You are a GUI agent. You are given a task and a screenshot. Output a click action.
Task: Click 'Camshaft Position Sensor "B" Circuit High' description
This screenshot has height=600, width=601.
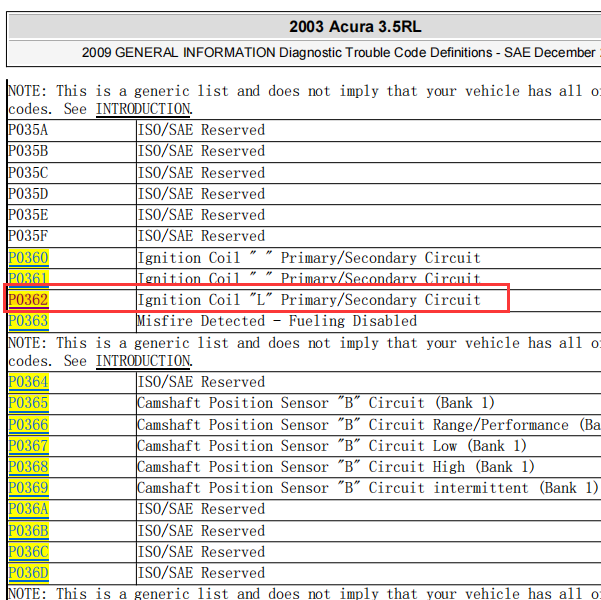[x=336, y=467]
